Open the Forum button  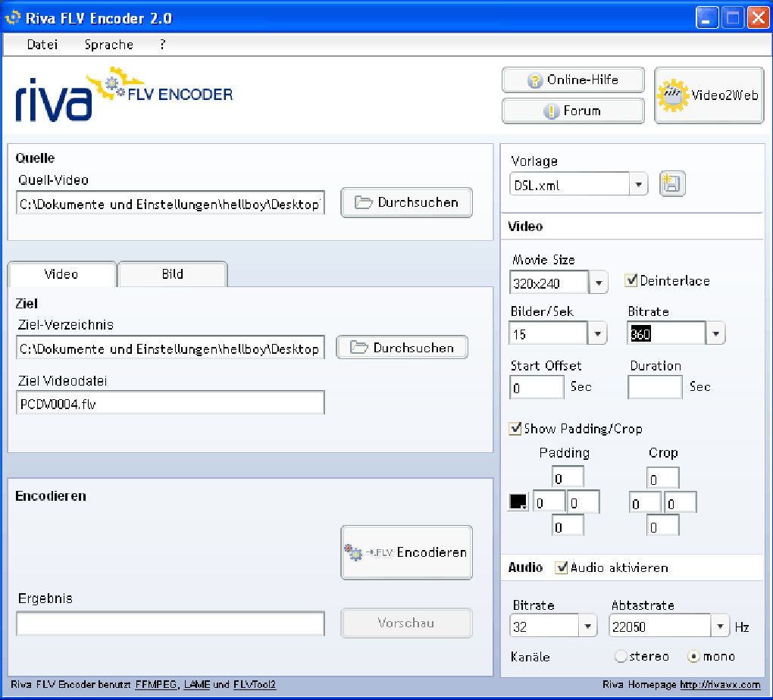573,111
